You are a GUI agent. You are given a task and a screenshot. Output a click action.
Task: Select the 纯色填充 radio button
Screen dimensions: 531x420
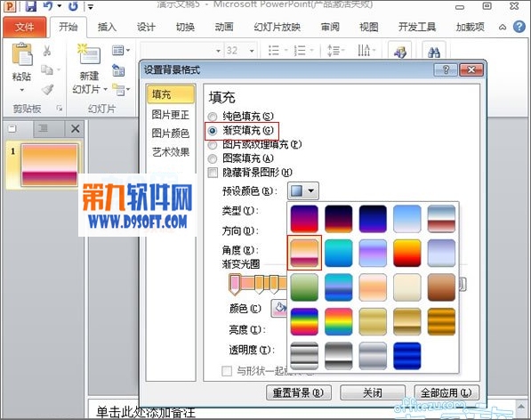tap(213, 117)
